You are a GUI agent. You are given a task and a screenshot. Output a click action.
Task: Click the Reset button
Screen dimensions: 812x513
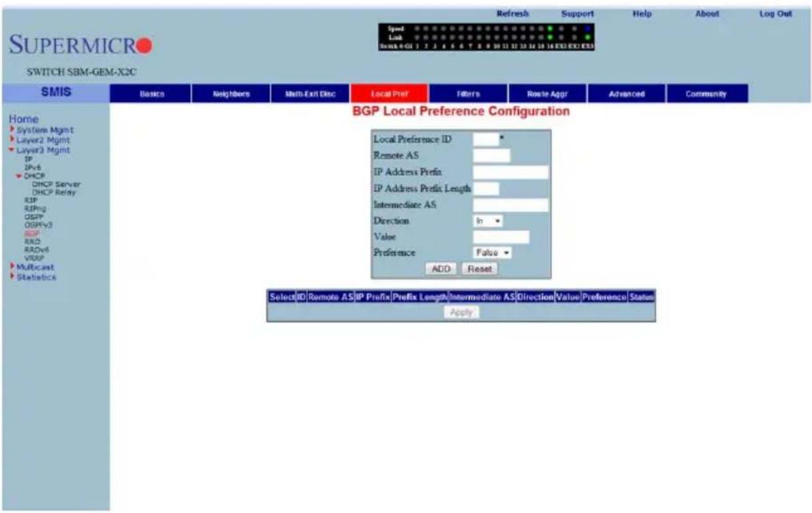tap(479, 269)
